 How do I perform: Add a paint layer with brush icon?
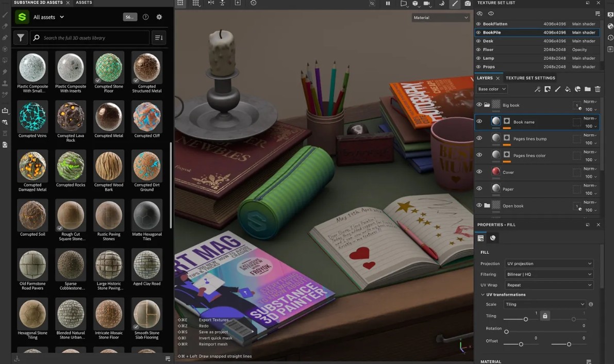[558, 89]
